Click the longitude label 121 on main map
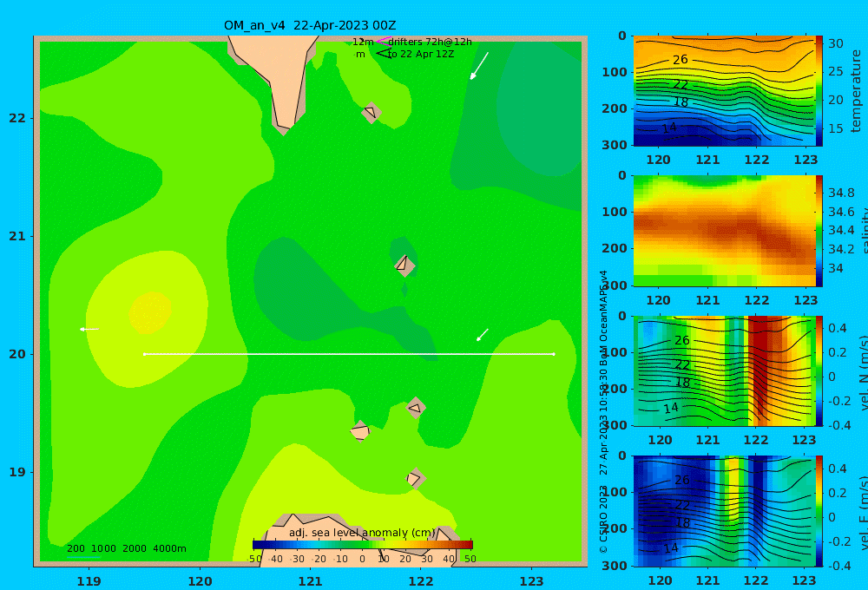Screen dimensions: 868x590 coord(310,581)
